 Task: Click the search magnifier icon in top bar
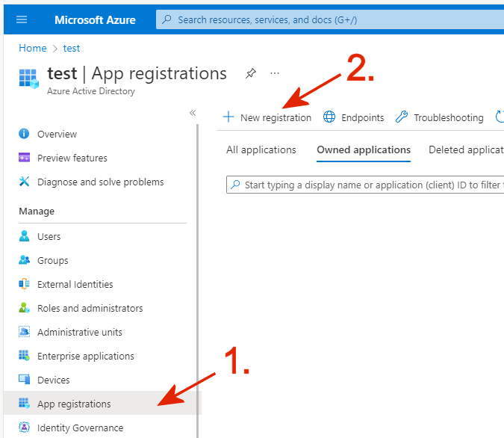click(167, 19)
